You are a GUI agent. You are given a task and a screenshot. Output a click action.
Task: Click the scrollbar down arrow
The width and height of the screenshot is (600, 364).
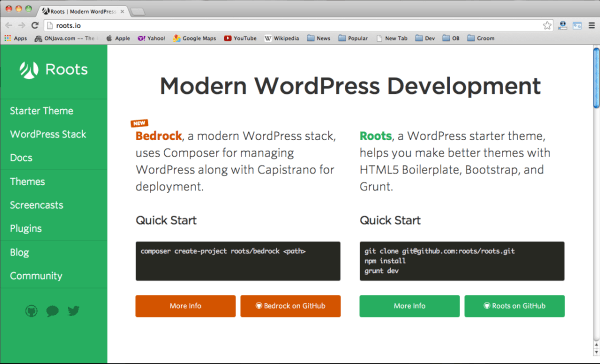tap(596, 352)
